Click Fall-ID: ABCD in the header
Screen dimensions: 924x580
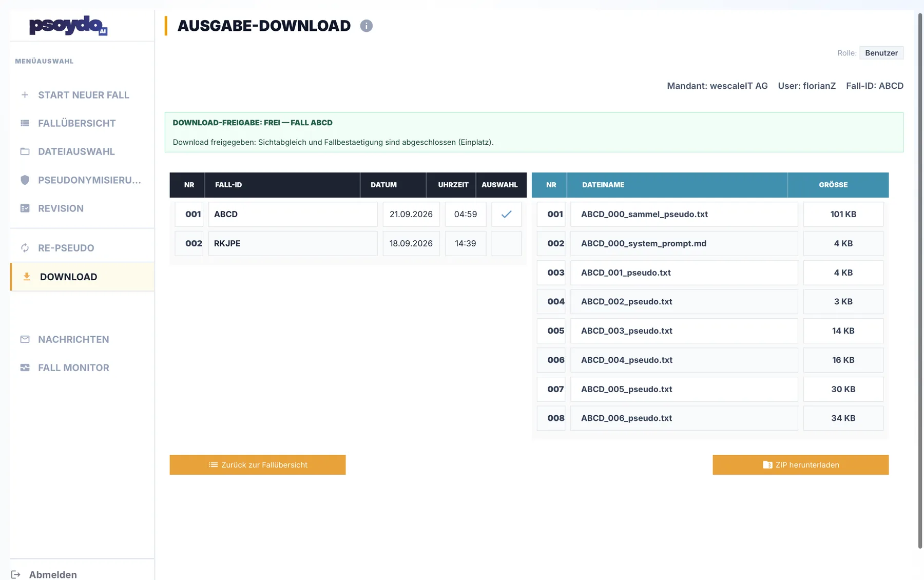(875, 86)
